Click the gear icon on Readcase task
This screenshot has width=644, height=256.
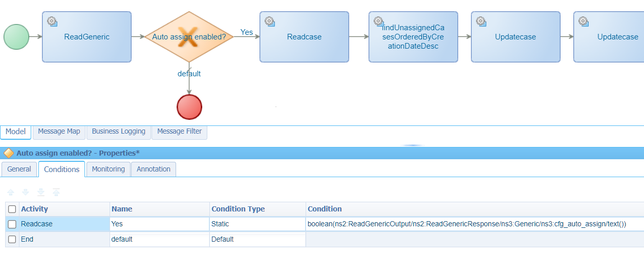click(x=269, y=21)
